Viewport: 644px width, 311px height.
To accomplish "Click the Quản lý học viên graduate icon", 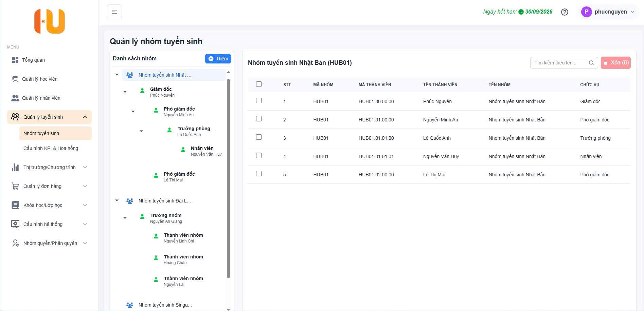I will click(x=15, y=79).
